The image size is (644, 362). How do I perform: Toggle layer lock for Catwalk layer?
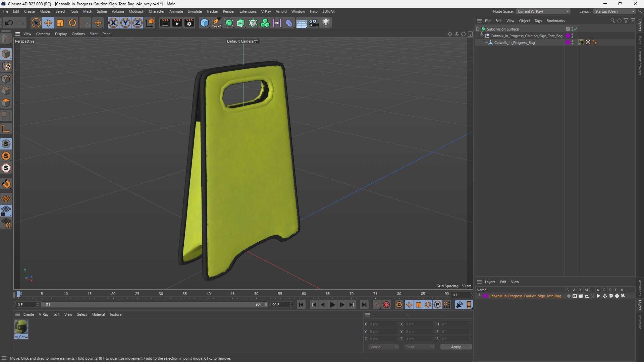point(592,296)
